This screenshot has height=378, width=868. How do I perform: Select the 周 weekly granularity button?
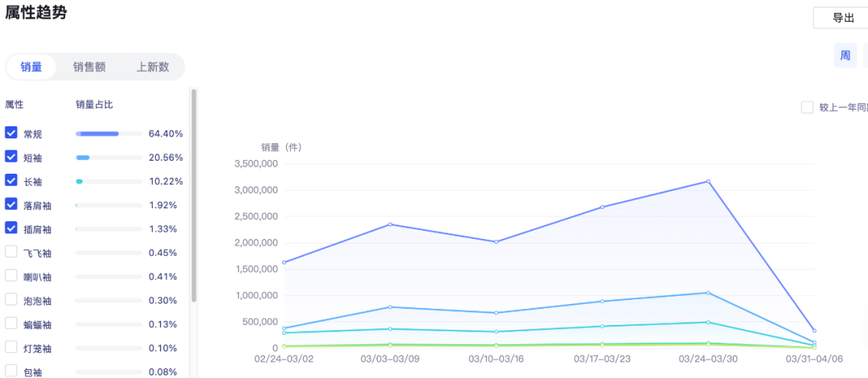click(x=845, y=55)
